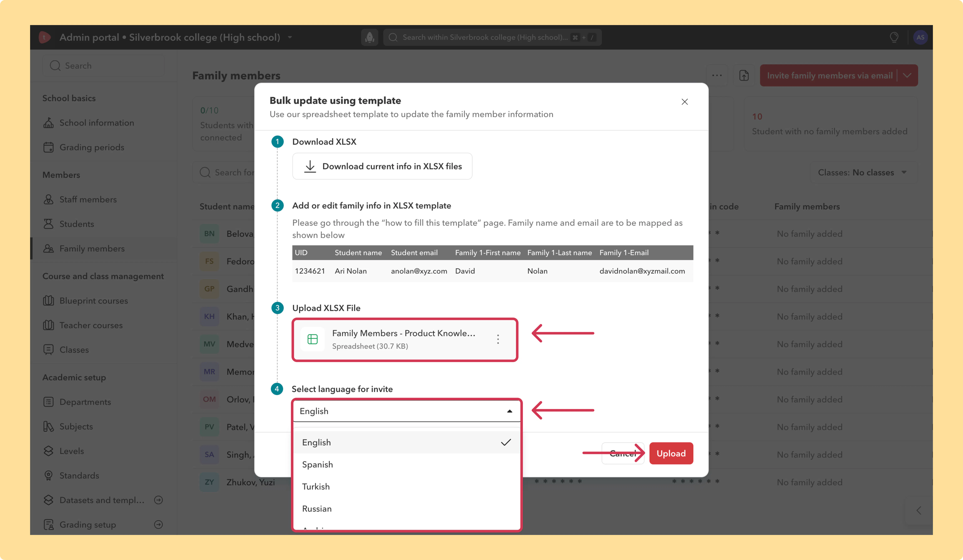Choose Russian as invite language

[x=407, y=509]
